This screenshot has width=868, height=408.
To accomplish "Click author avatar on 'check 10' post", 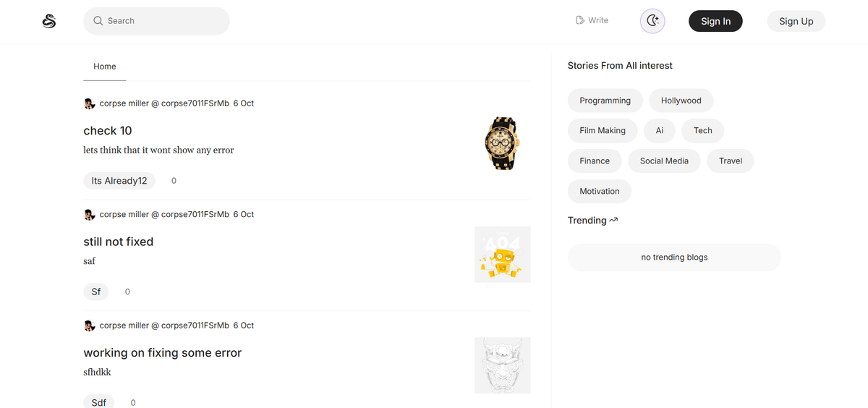I will (x=90, y=103).
